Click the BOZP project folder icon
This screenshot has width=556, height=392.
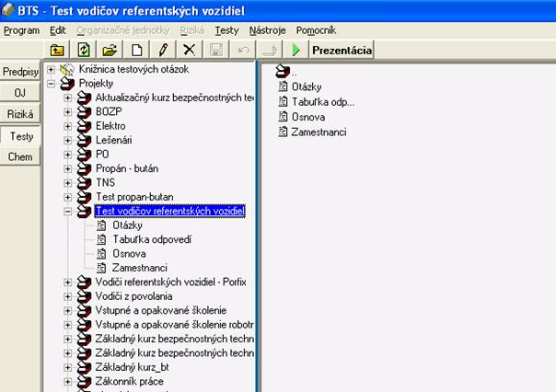click(x=84, y=112)
